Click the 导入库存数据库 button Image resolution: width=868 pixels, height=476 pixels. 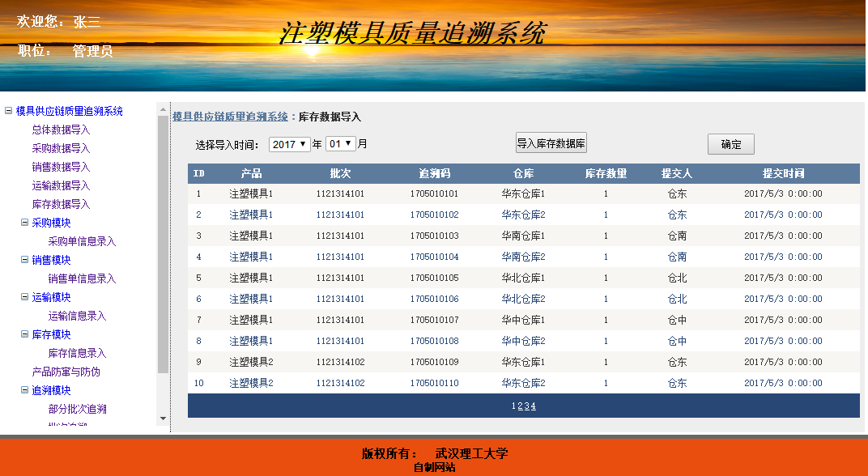pos(551,143)
